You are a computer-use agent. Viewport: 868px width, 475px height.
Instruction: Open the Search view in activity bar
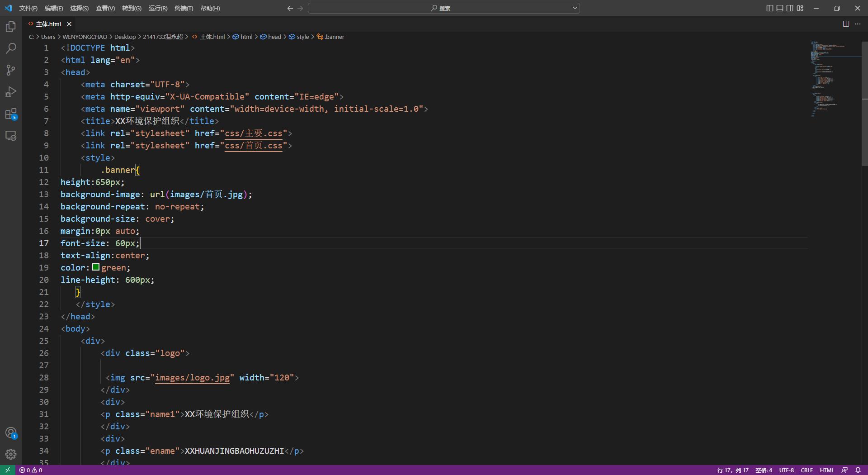pos(11,48)
